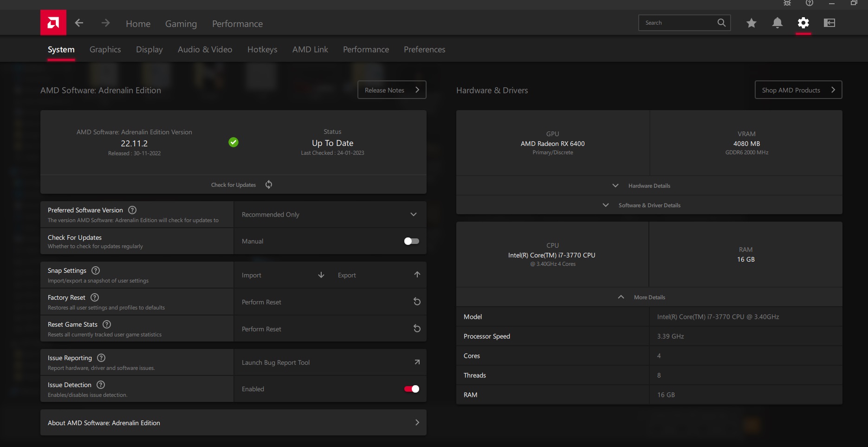This screenshot has height=447, width=868.
Task: Switch to the Display tab
Action: click(149, 49)
